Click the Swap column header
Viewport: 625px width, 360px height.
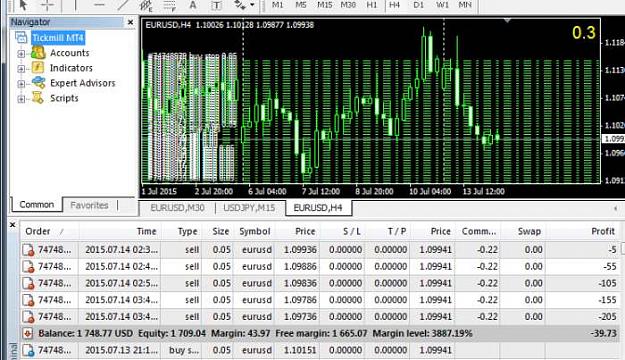(x=524, y=231)
